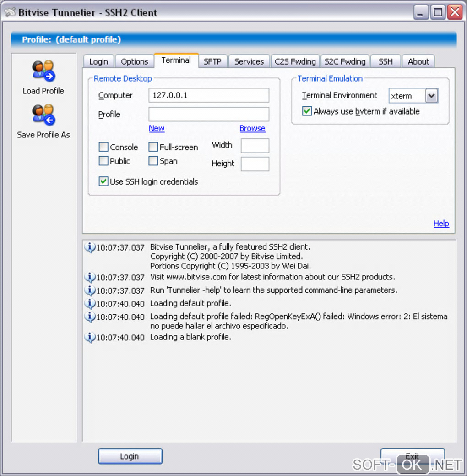Click the Bitvise app icon in the title bar
The image size is (467, 476).
[x=10, y=12]
